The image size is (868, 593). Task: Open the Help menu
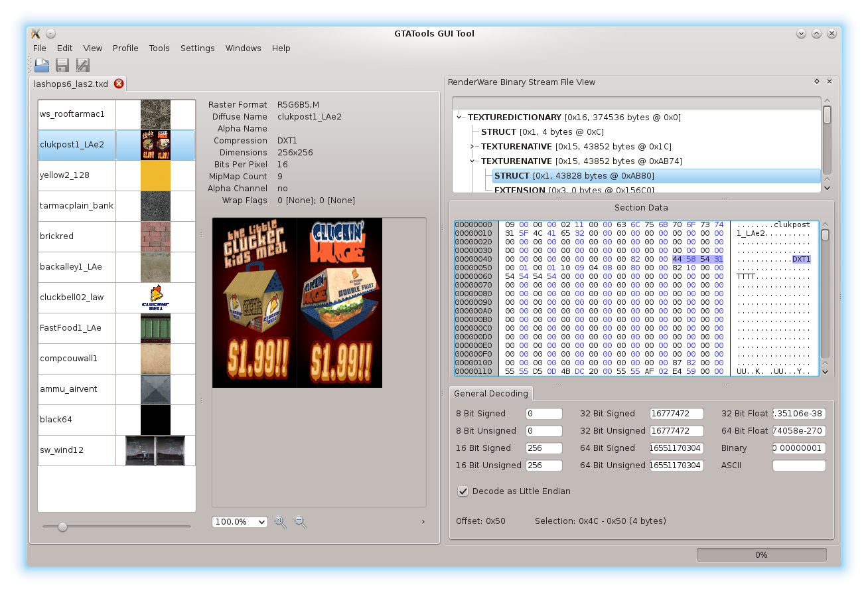click(x=281, y=48)
